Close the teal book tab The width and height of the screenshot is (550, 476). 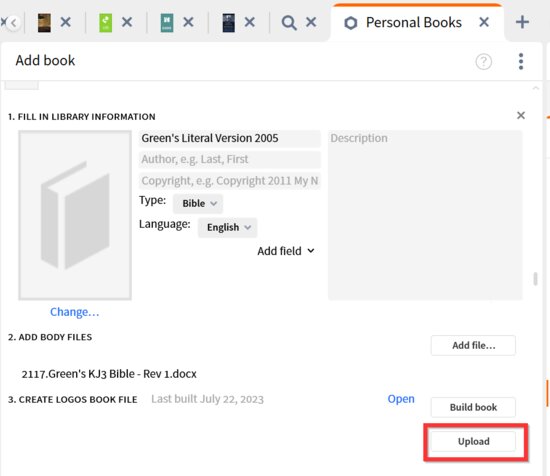pos(188,22)
